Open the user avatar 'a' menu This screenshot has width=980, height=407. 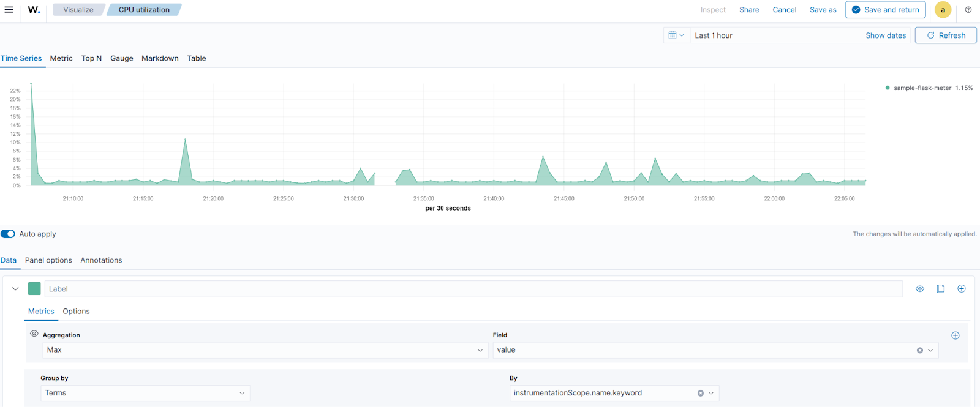point(943,10)
